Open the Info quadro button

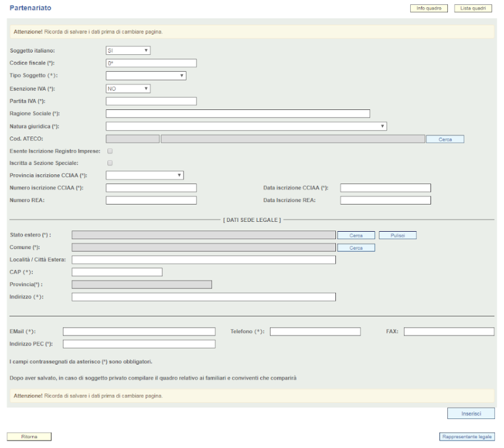click(x=429, y=9)
